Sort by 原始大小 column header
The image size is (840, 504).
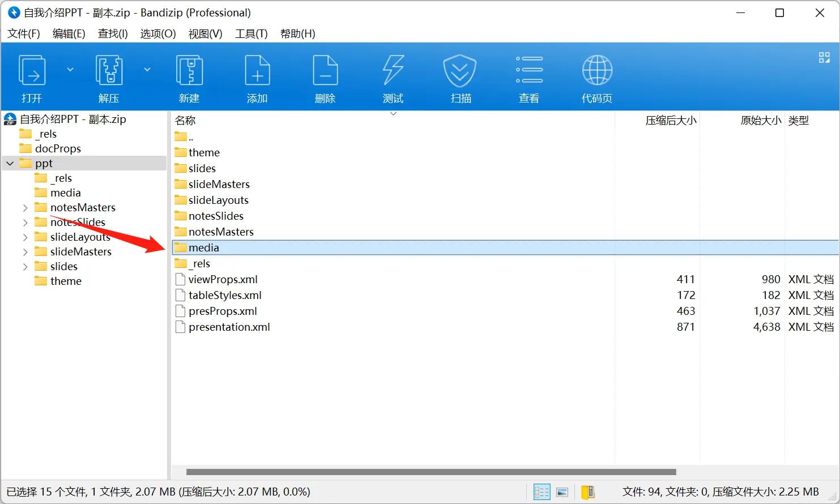pos(761,121)
